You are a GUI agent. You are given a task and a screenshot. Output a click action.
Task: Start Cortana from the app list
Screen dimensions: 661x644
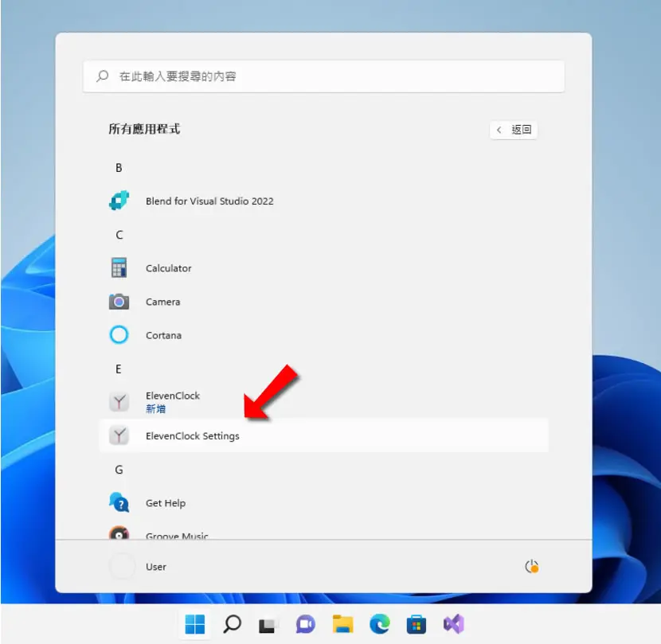click(324, 335)
